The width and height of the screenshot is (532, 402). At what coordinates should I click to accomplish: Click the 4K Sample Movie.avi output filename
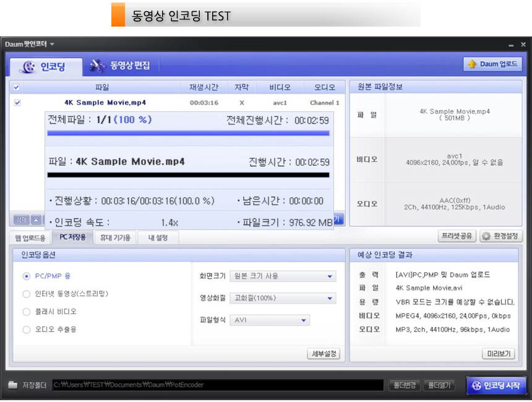click(429, 288)
